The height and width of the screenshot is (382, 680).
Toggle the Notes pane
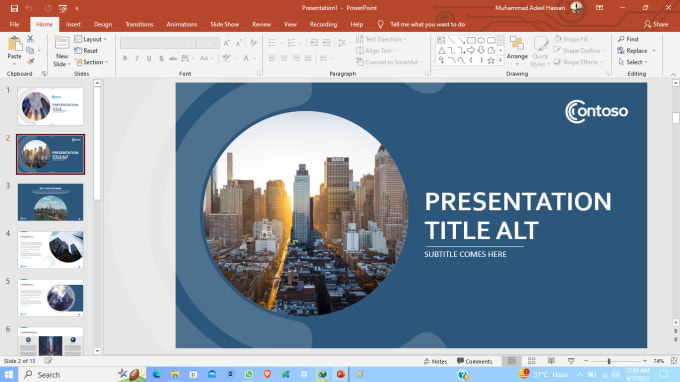point(435,361)
